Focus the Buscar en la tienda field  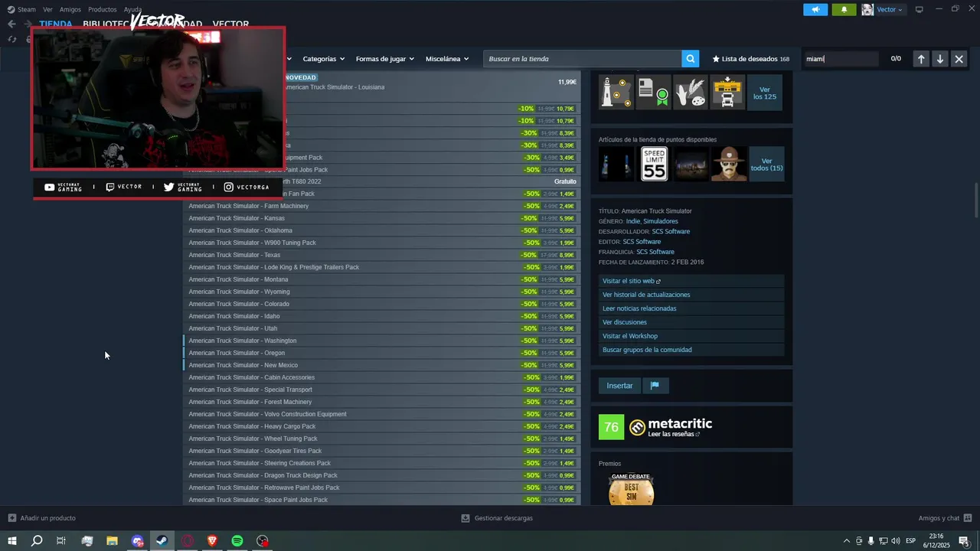pos(582,59)
